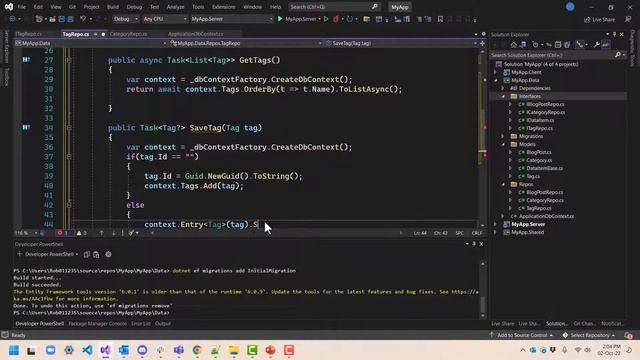
Task: Click the interface implementation glyph on line 34
Action: coord(26,127)
